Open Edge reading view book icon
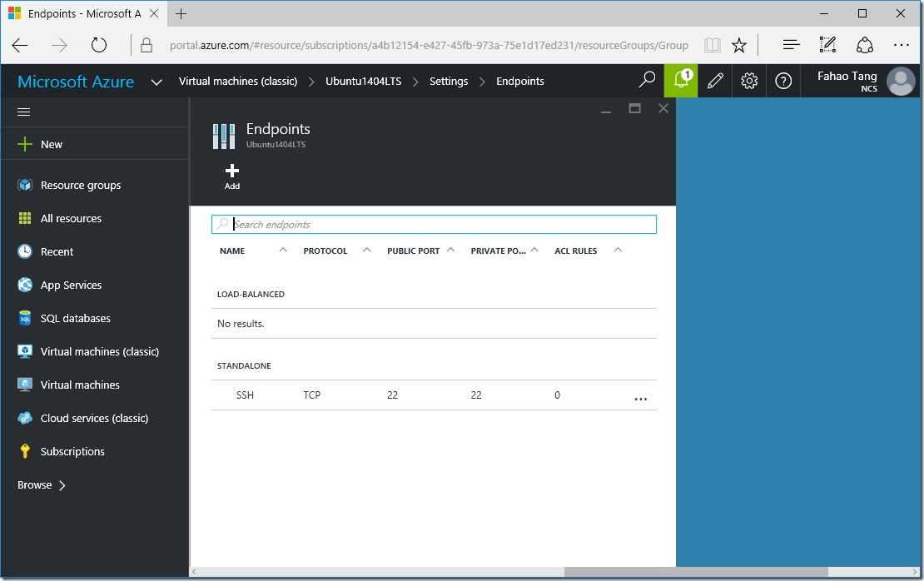This screenshot has width=924, height=581. point(713,46)
